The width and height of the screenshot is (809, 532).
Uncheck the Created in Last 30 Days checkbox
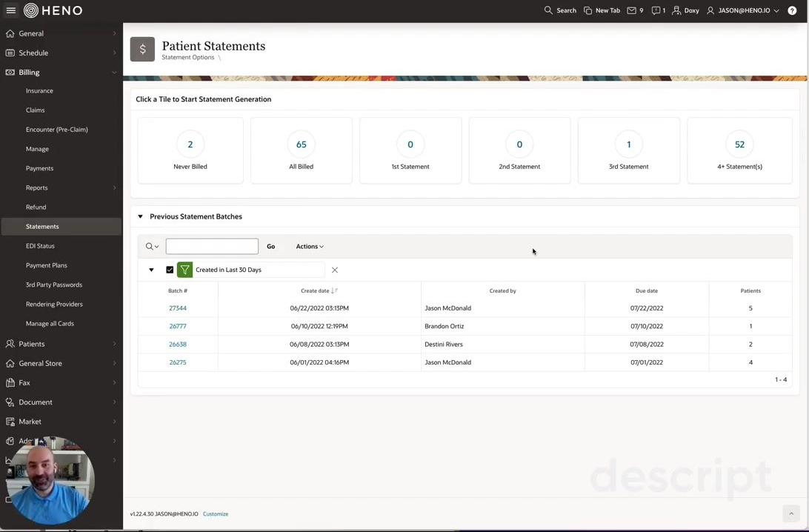click(x=170, y=270)
